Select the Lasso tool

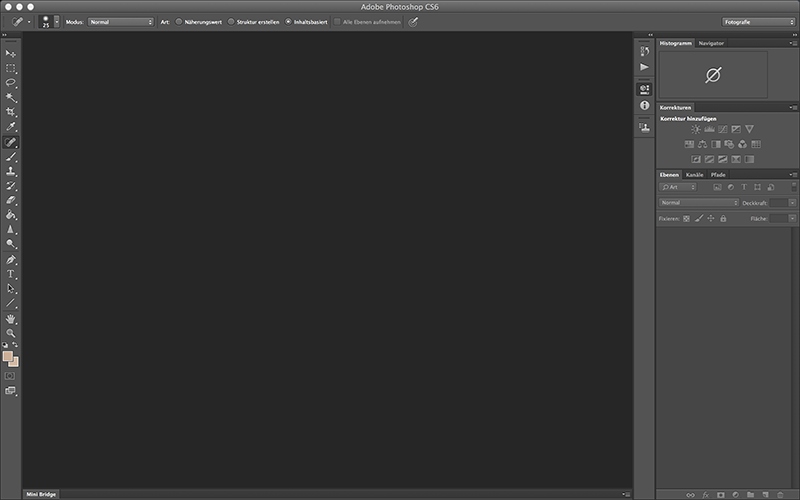pyautogui.click(x=11, y=83)
